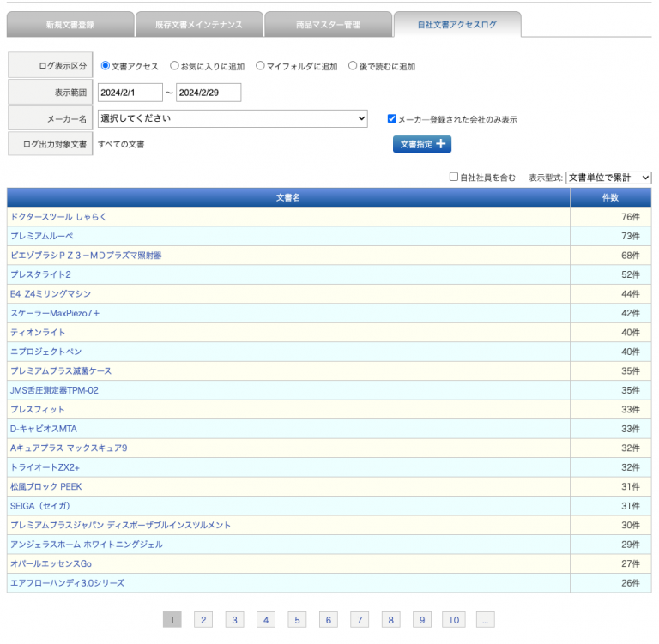Open アンジェラスホーム ホワイトニングジェル link
The image size is (659, 644).
pyautogui.click(x=87, y=545)
